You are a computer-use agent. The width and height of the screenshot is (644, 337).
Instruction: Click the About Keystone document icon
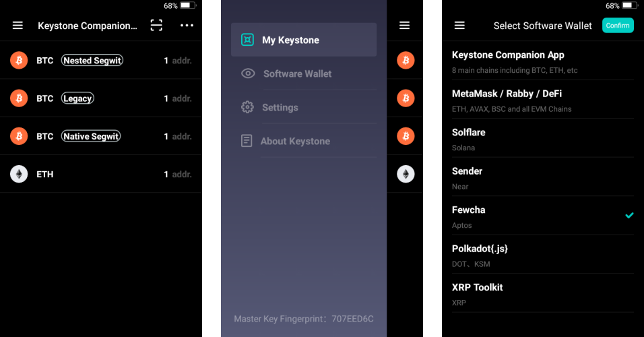[247, 141]
